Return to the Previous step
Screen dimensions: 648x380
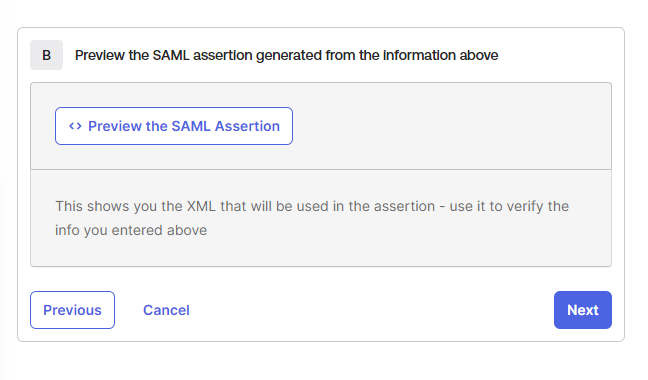72,310
